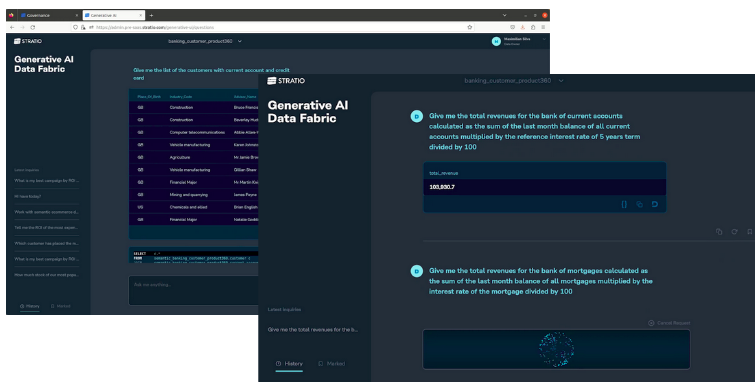Click the 'Ask me anything...' input box
The height and width of the screenshot is (384, 755).
(193, 291)
